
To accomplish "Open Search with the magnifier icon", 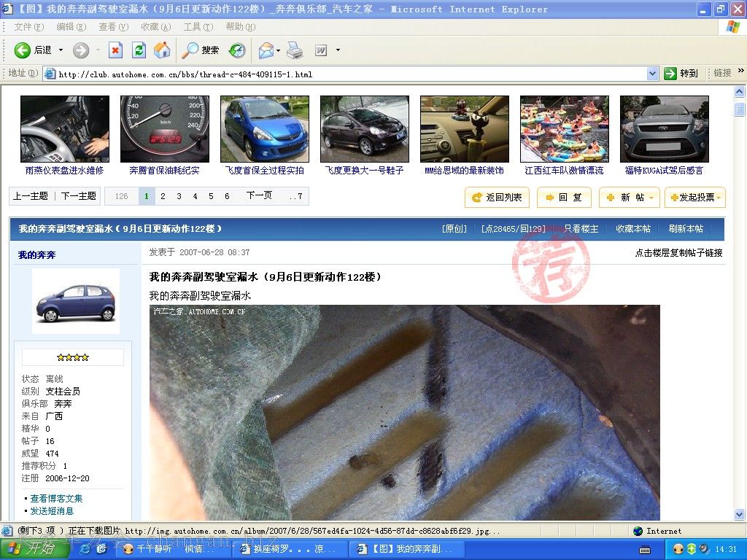I will pyautogui.click(x=190, y=50).
